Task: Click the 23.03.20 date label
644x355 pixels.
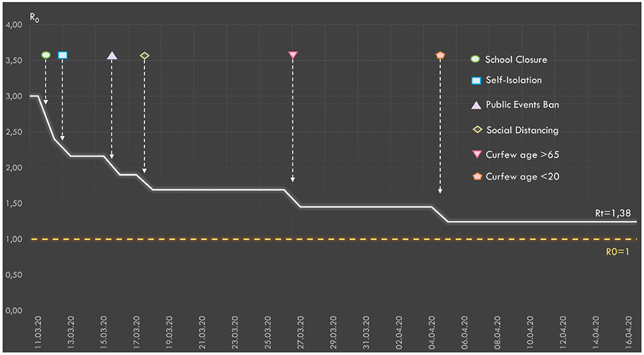Action: 235,332
